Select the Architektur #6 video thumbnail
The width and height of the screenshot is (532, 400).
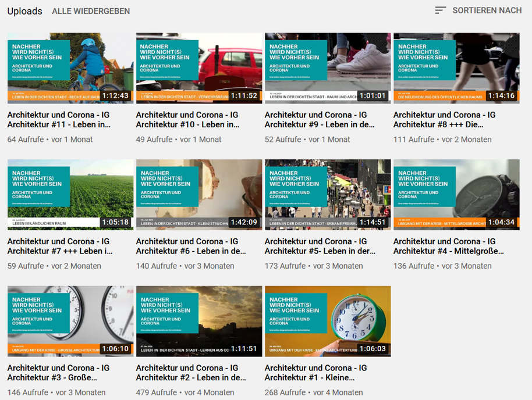pos(199,195)
